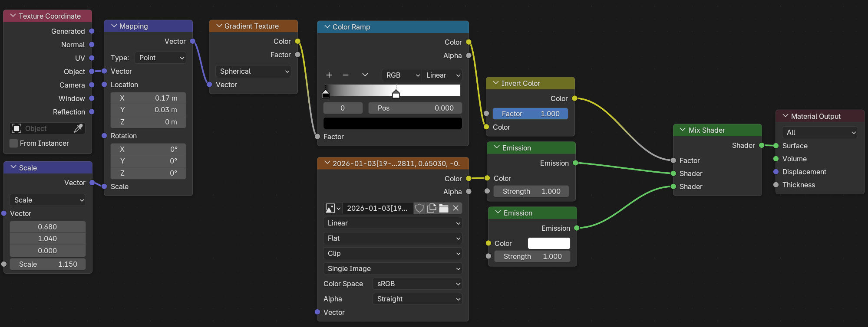Click the object data icon in Object field
Screen dimensions: 868x327
(x=17, y=128)
